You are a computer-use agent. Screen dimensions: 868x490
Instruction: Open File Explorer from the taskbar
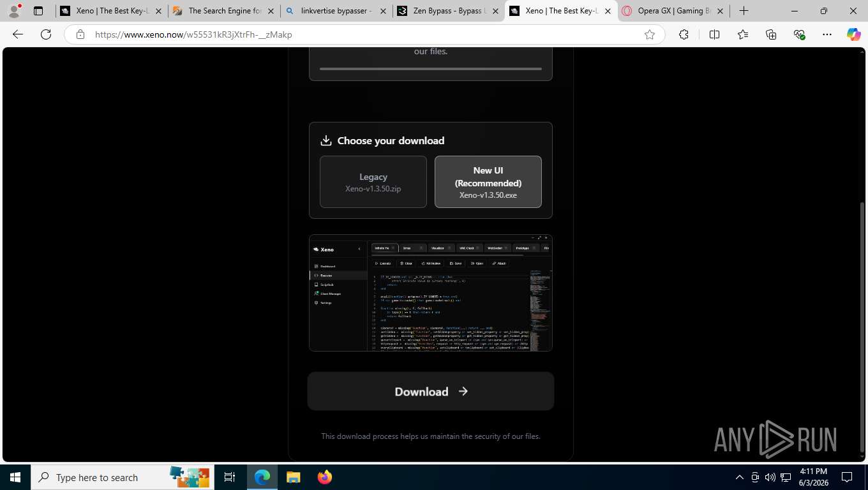[293, 477]
